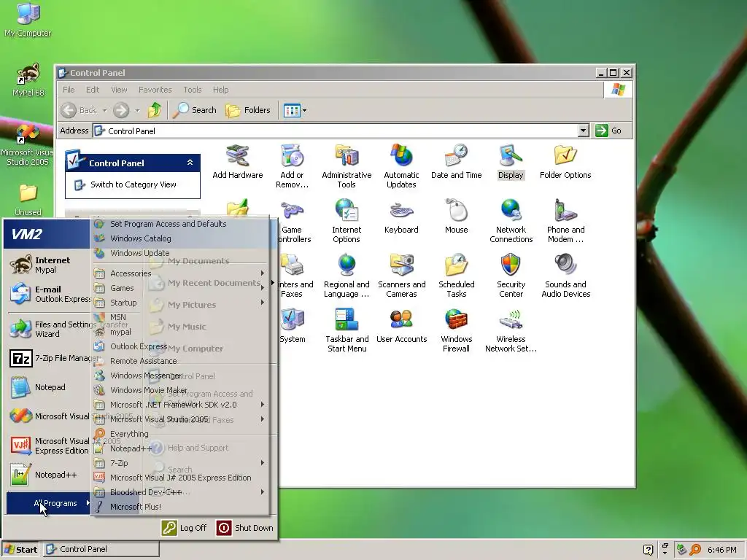Image resolution: width=747 pixels, height=560 pixels.
Task: Open Folder Options
Action: [565, 162]
